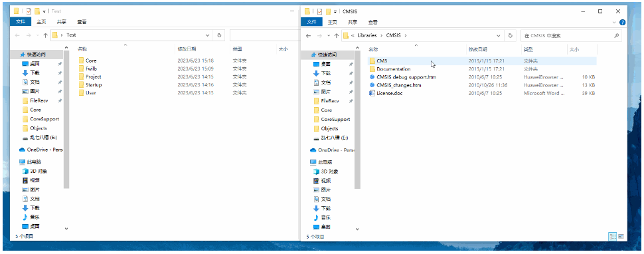Open address history dropdown in CMSIS window
The height and width of the screenshot is (254, 644).
[499, 35]
